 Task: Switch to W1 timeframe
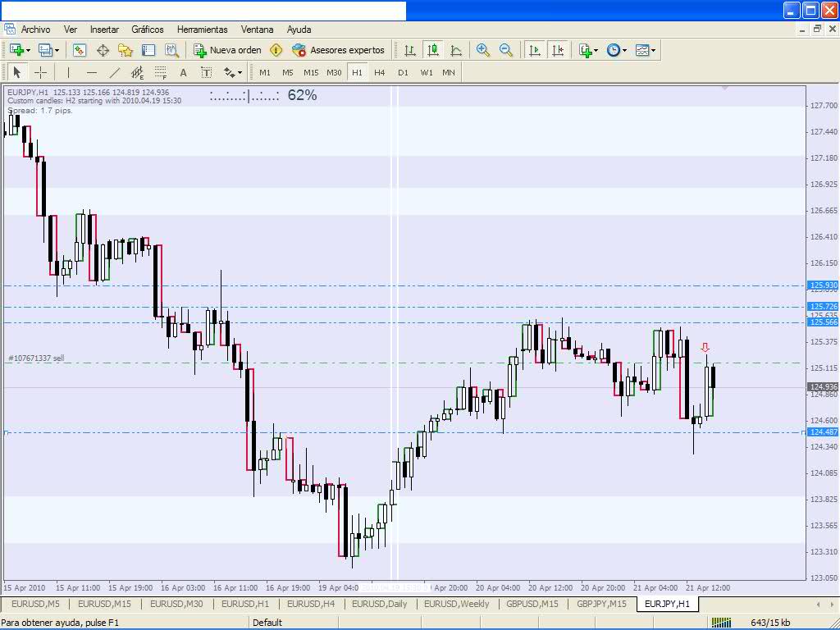pyautogui.click(x=427, y=72)
